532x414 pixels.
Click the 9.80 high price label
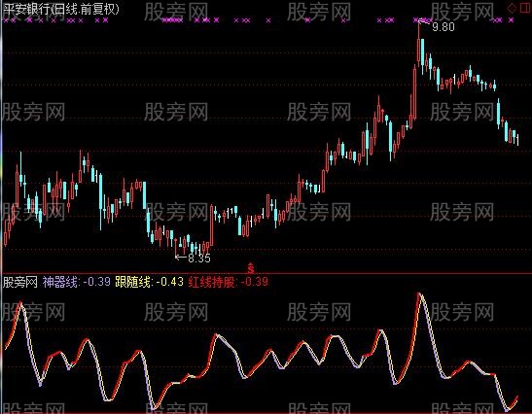(x=443, y=27)
